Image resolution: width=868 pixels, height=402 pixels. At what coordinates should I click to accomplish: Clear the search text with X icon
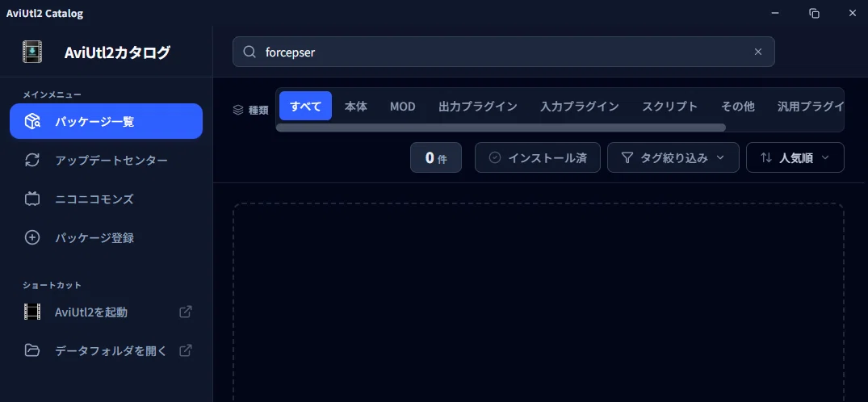[758, 52]
